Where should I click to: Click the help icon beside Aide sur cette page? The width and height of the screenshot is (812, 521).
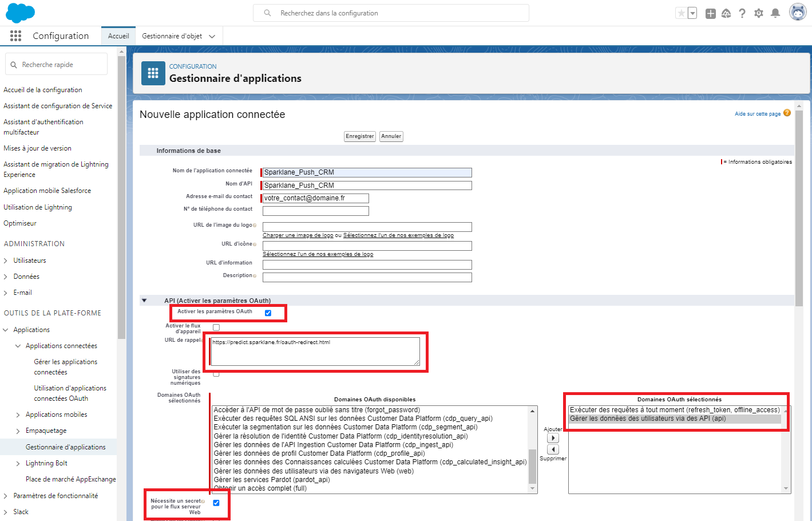787,113
